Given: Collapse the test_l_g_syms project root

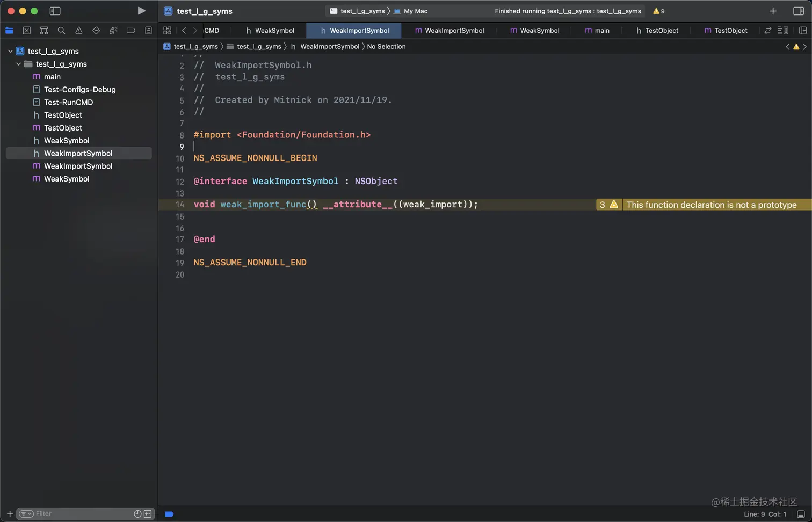Looking at the screenshot, I should tap(10, 51).
